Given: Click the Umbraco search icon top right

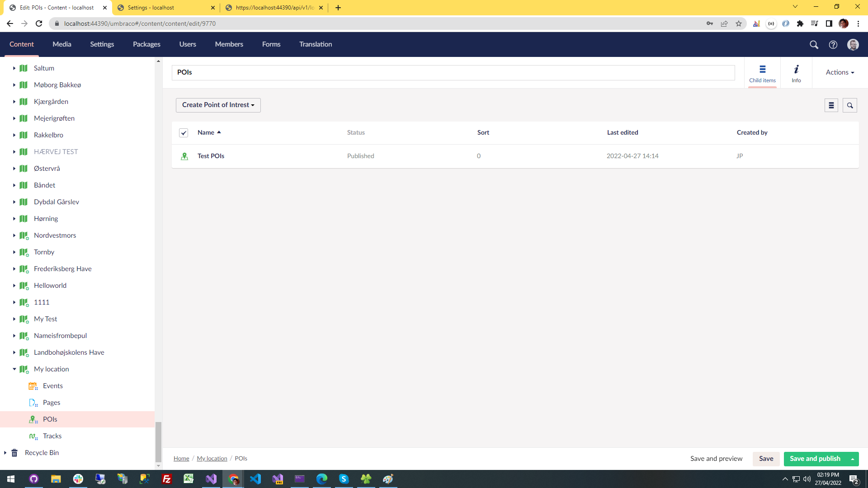Looking at the screenshot, I should [x=814, y=45].
